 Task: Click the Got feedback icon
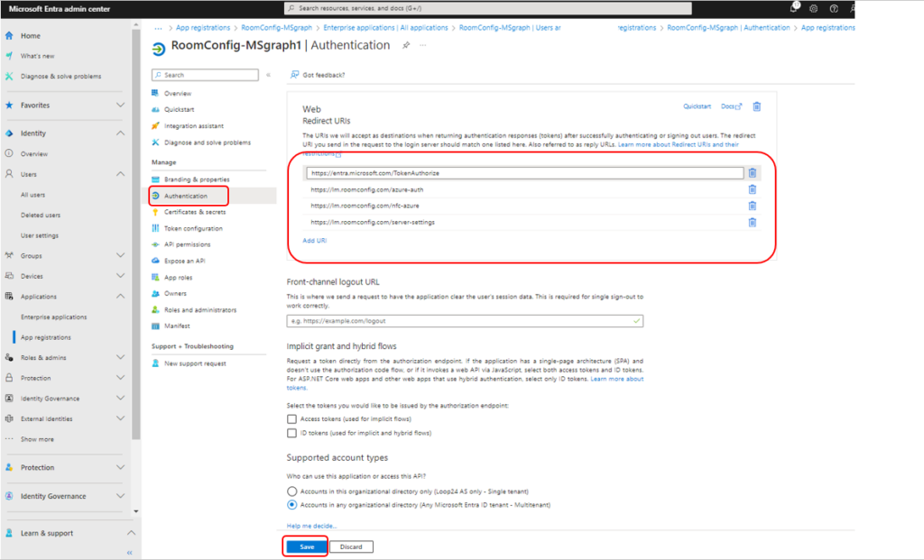pos(295,75)
